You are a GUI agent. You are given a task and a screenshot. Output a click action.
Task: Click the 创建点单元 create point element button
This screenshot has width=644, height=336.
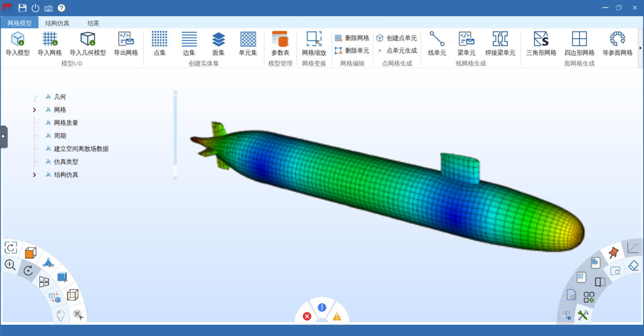pyautogui.click(x=397, y=38)
